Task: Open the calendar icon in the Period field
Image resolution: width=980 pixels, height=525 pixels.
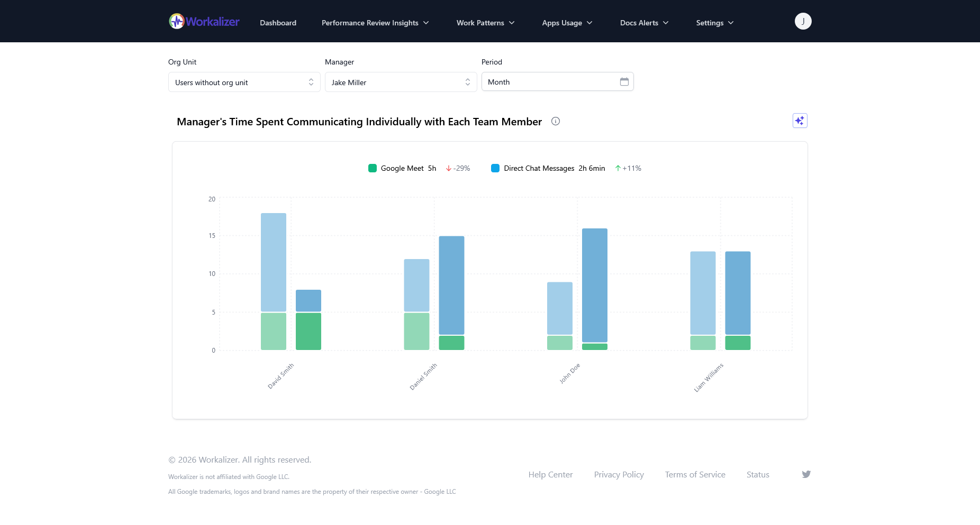Action: coord(624,81)
